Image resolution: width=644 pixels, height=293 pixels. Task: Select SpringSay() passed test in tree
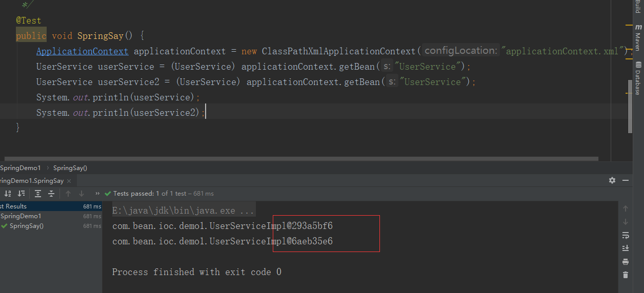pos(51,226)
